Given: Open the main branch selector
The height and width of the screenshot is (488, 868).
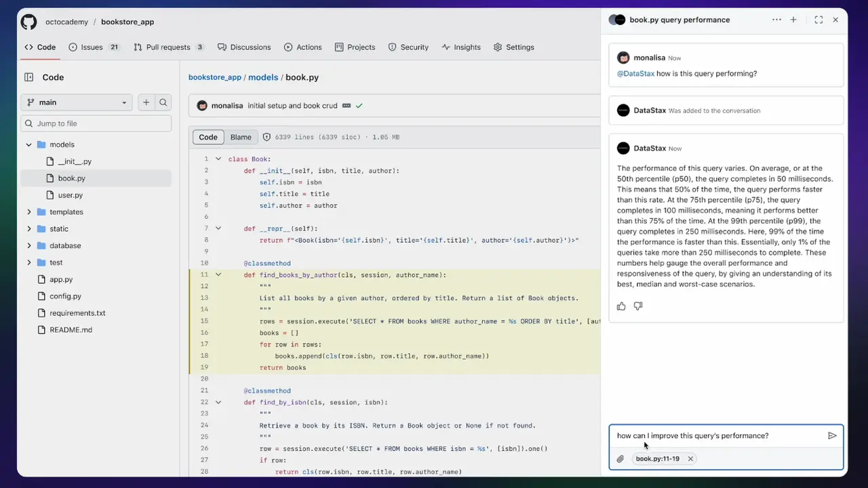Looking at the screenshot, I should coord(75,102).
